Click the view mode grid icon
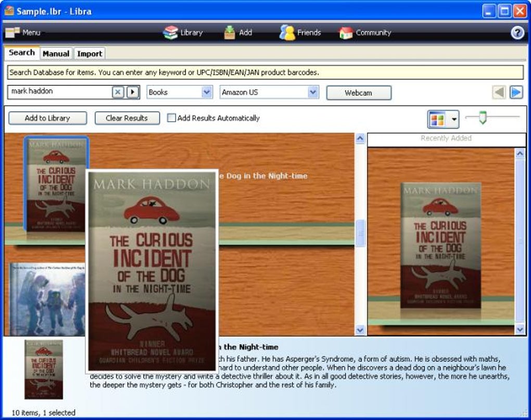Image resolution: width=531 pixels, height=420 pixels. point(437,120)
